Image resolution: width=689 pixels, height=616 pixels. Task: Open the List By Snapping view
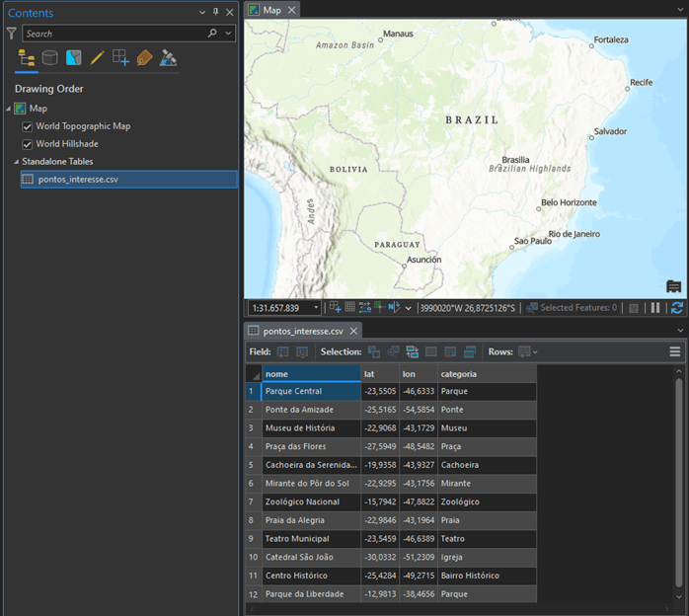(120, 58)
